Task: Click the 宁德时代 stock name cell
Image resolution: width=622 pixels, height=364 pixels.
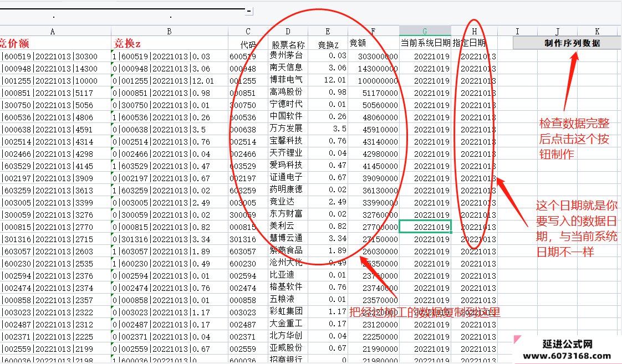Action: point(288,104)
